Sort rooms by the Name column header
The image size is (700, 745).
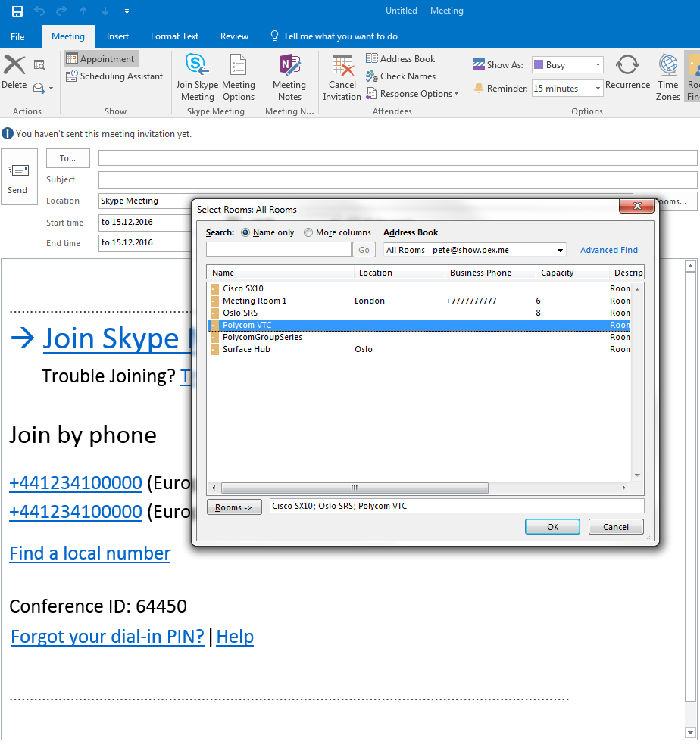[280, 273]
